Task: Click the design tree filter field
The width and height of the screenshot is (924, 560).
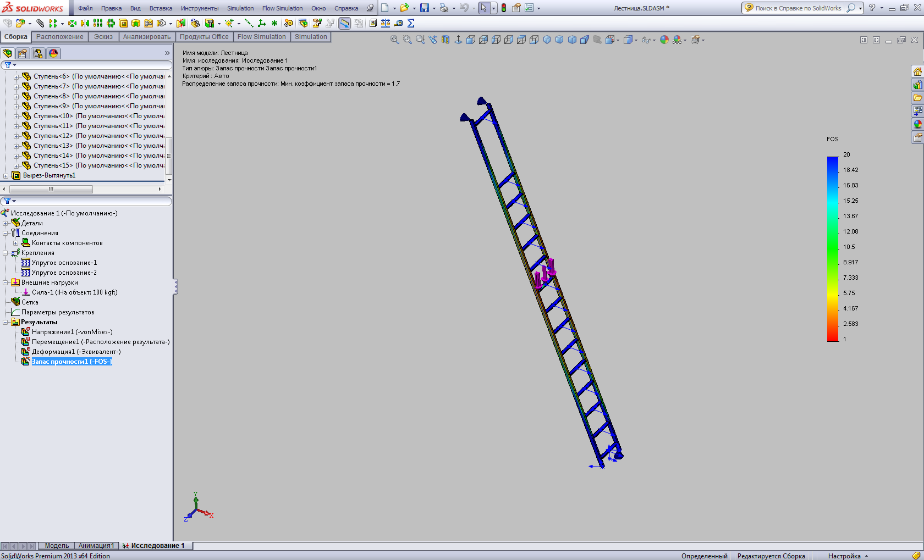Action: 87,65
